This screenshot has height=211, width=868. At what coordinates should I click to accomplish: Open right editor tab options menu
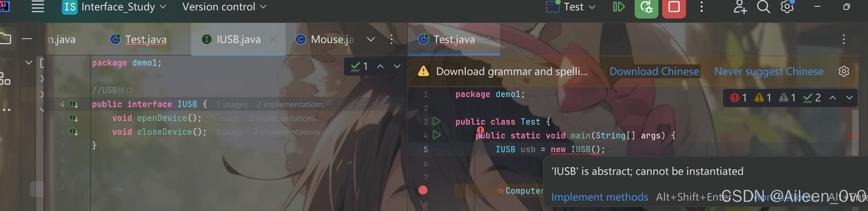coord(844,40)
